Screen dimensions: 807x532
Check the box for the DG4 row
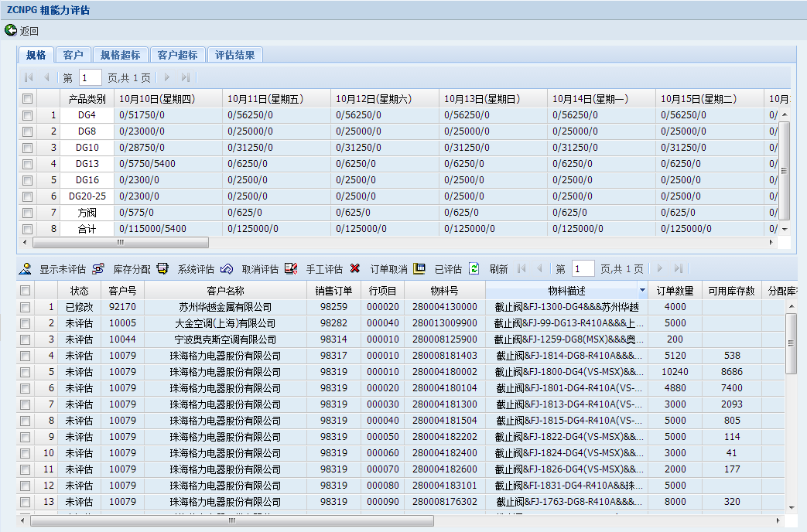click(x=28, y=115)
